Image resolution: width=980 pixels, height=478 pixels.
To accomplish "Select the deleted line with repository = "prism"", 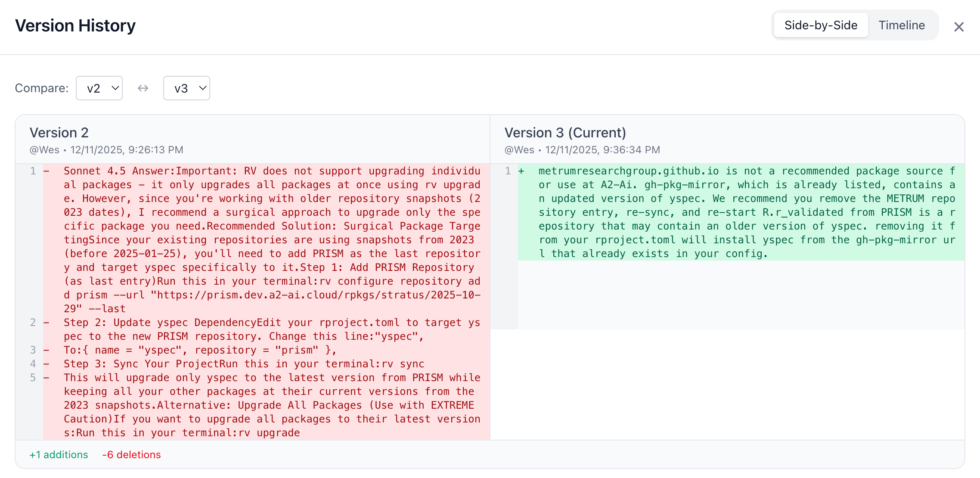I will click(x=200, y=350).
